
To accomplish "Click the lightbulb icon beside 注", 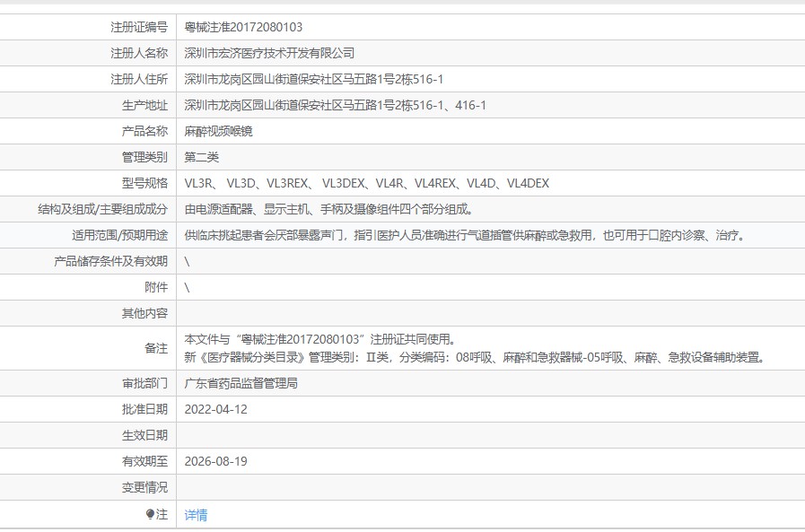I will [150, 513].
